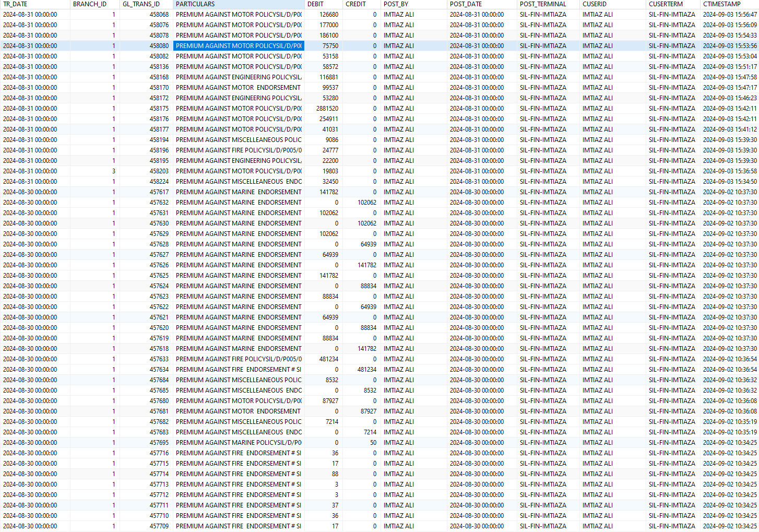The image size is (759, 532).
Task: Select GL_TRANS_ID cell 457709
Action: [159, 526]
